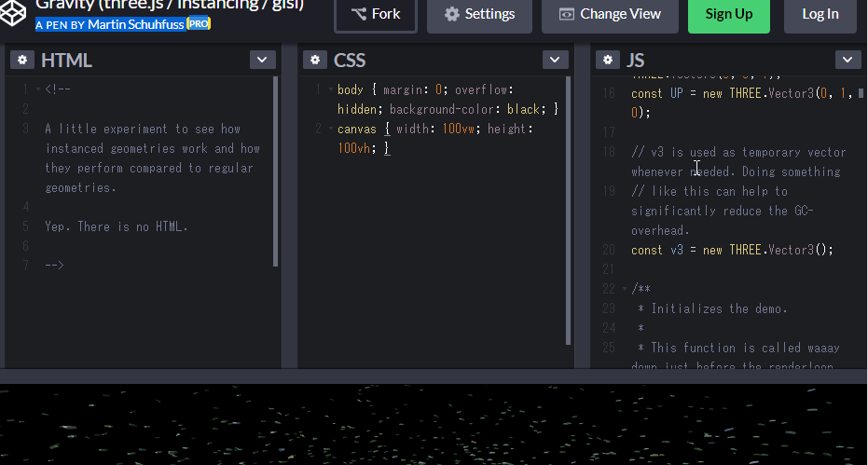This screenshot has width=868, height=465.
Task: Fold the CSS body rule at line 1
Action: pyautogui.click(x=331, y=89)
